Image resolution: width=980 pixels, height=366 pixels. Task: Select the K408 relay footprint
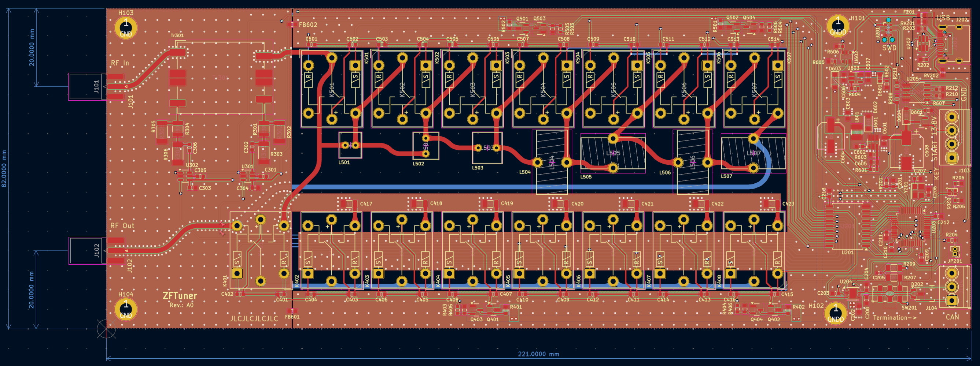(x=754, y=250)
